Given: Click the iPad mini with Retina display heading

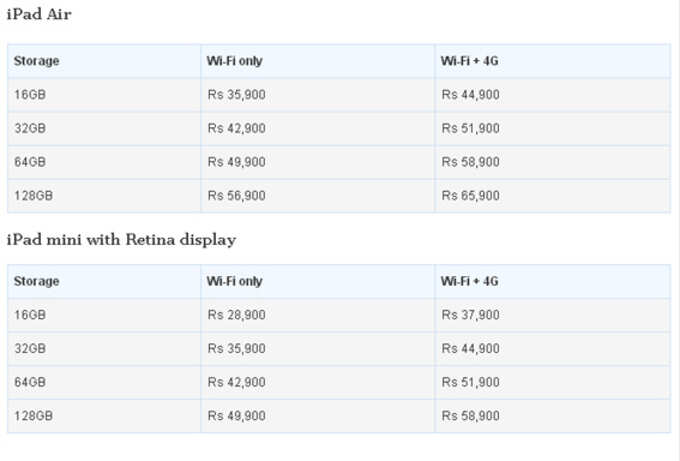Looking at the screenshot, I should tap(121, 239).
